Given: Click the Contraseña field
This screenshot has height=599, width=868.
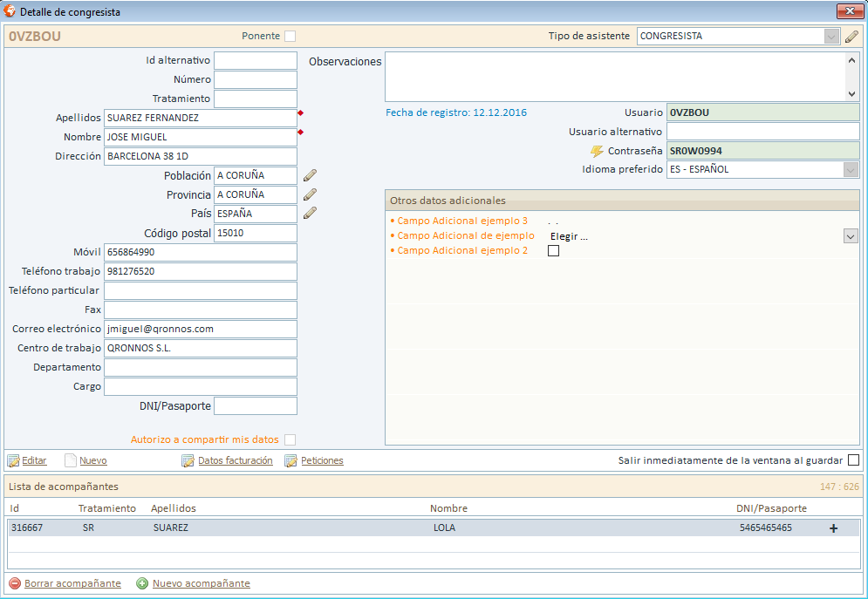Looking at the screenshot, I should (x=762, y=151).
